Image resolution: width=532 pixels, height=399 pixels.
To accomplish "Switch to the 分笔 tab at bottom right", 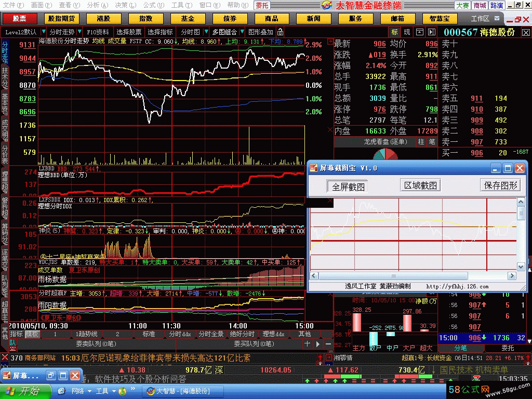I will point(460,348).
